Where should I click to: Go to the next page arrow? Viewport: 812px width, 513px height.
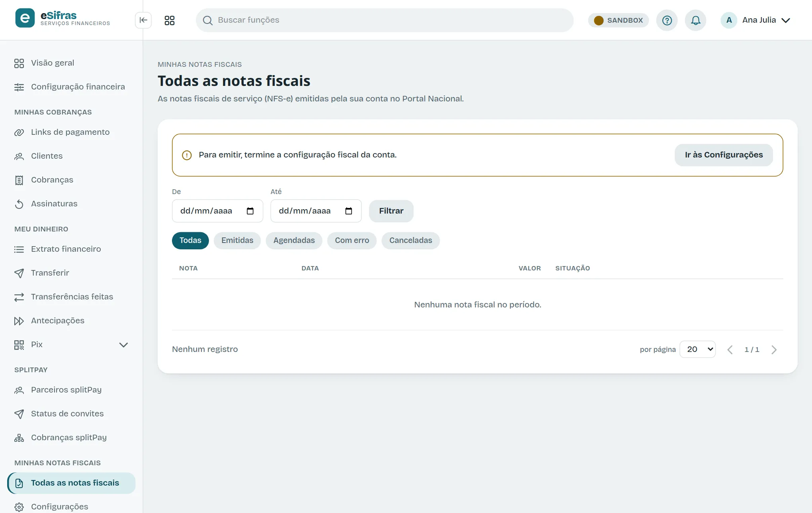click(x=774, y=350)
